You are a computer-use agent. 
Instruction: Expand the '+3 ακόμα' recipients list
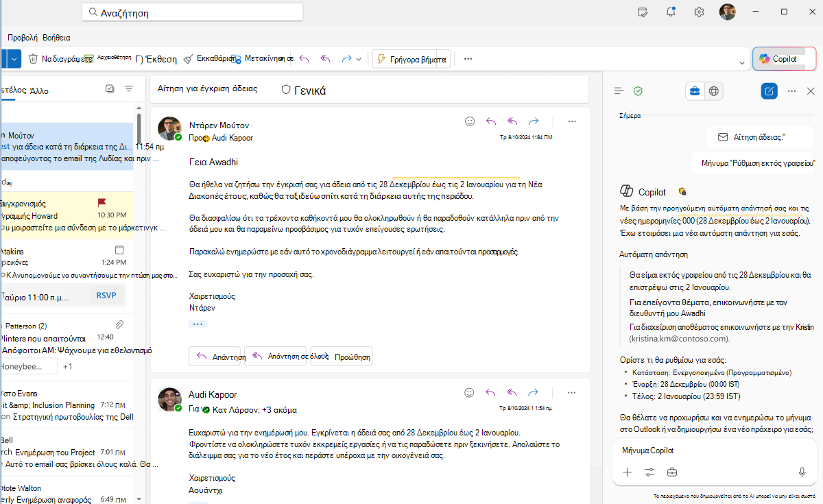pyautogui.click(x=279, y=410)
